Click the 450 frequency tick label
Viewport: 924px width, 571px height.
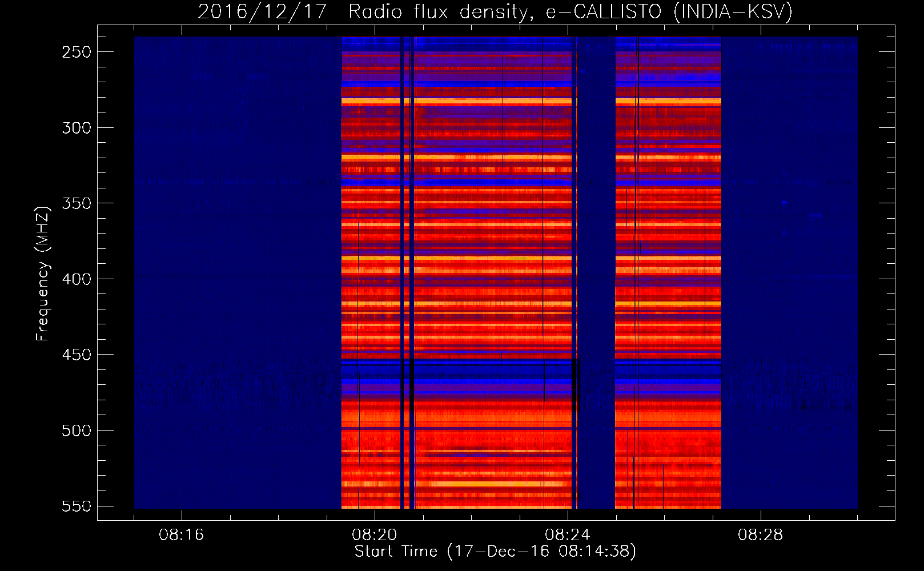click(77, 355)
